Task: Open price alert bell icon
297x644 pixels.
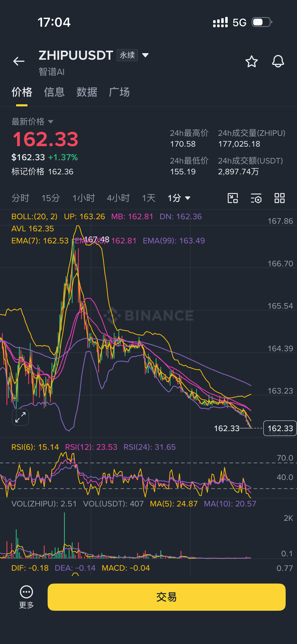Action: click(278, 61)
